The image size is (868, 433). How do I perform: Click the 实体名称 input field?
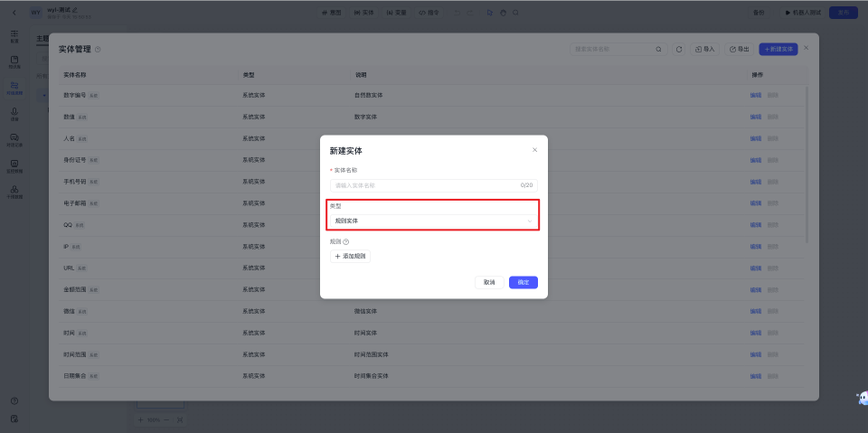[x=425, y=185]
